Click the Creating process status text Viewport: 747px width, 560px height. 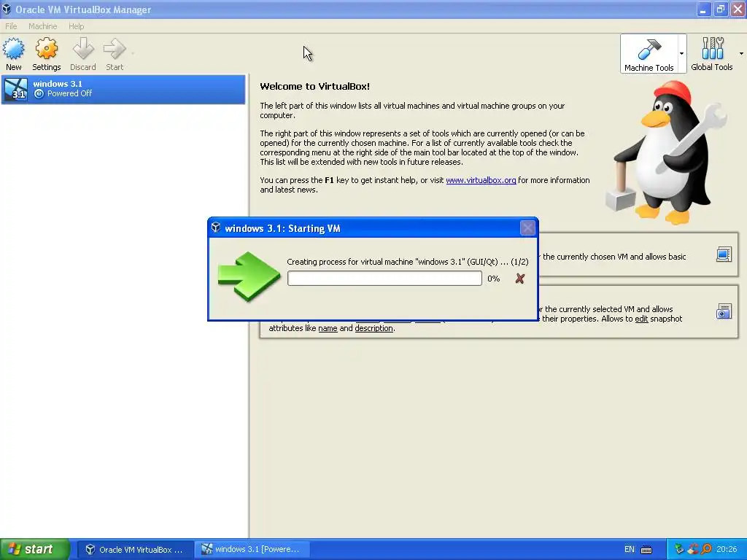[x=408, y=262]
